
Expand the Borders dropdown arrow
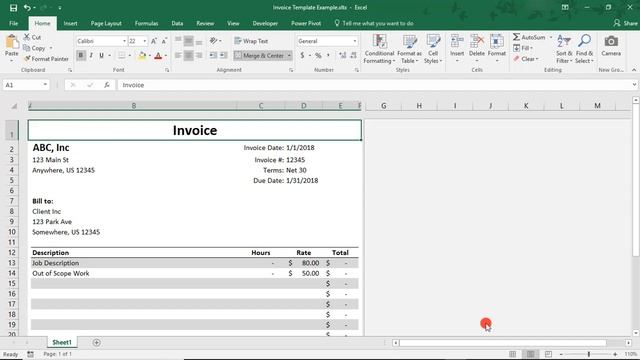tap(130, 55)
